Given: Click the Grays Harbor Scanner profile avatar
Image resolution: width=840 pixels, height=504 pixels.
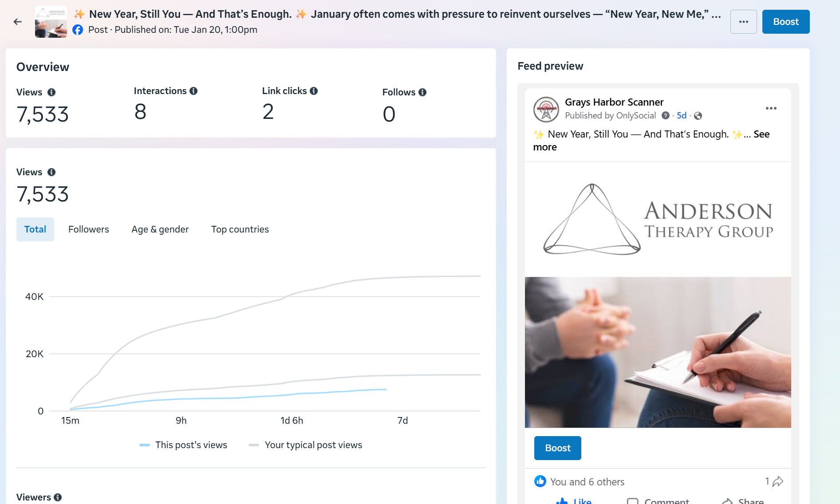Looking at the screenshot, I should (546, 110).
